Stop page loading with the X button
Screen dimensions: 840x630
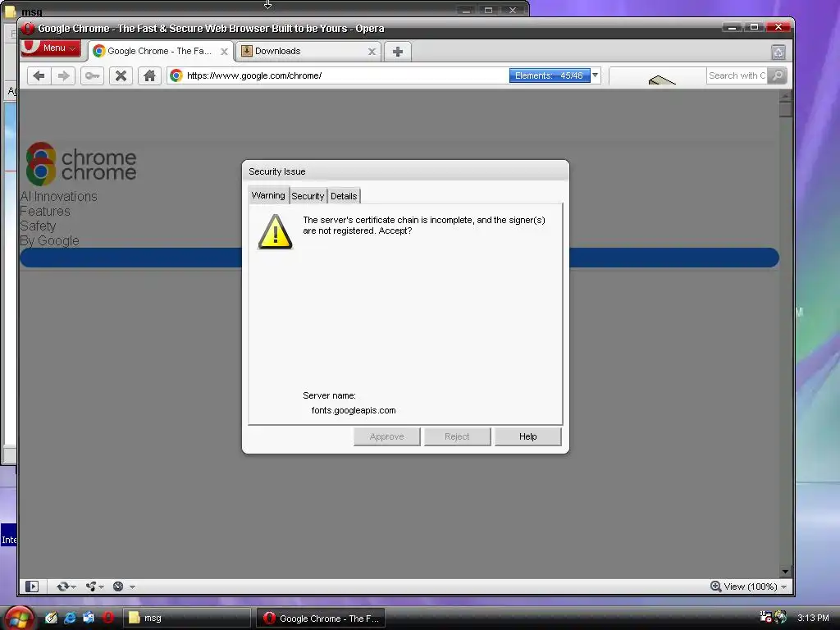tap(121, 75)
